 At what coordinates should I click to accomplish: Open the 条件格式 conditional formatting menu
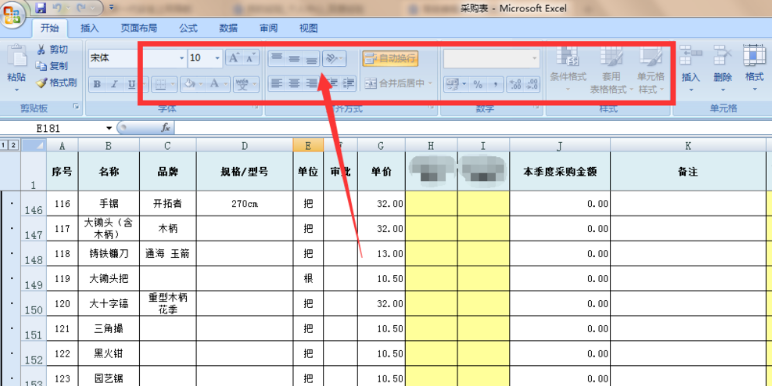[568, 69]
